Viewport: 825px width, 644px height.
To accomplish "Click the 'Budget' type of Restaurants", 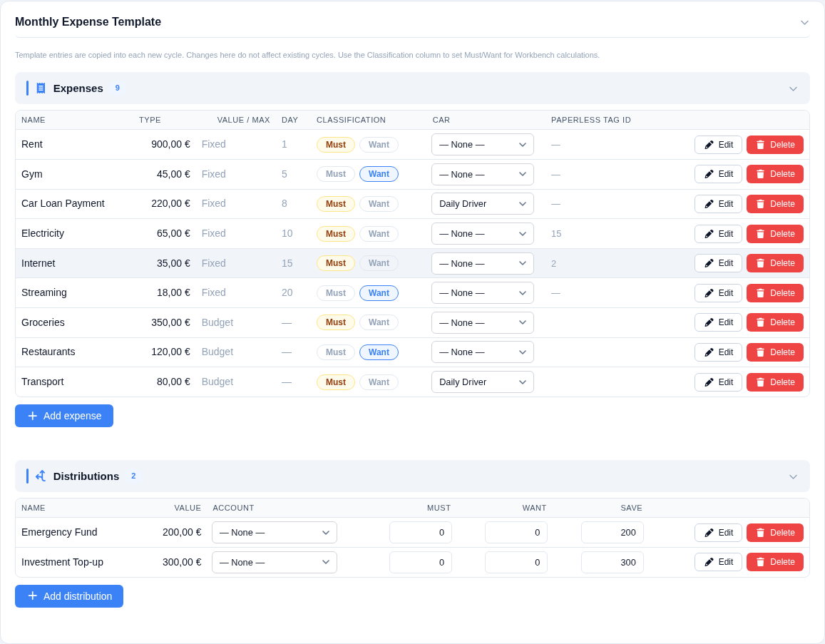I will [217, 352].
